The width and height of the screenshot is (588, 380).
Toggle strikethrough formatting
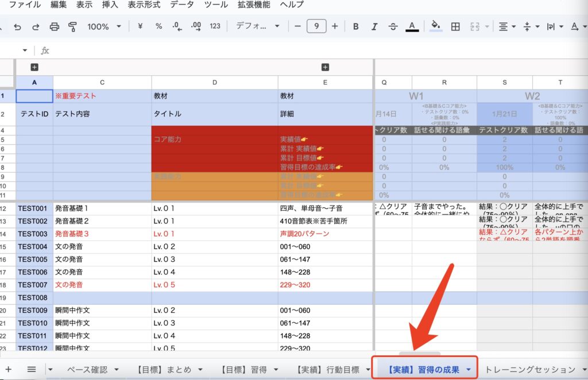393,26
